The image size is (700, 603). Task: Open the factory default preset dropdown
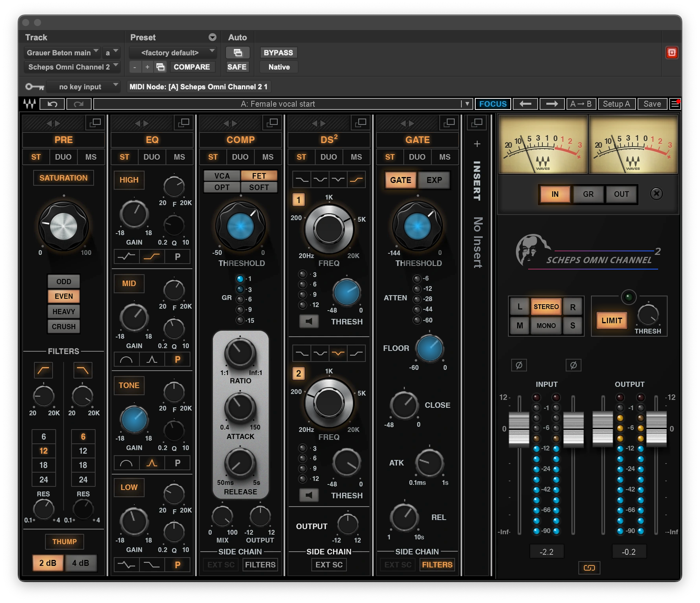tap(173, 53)
